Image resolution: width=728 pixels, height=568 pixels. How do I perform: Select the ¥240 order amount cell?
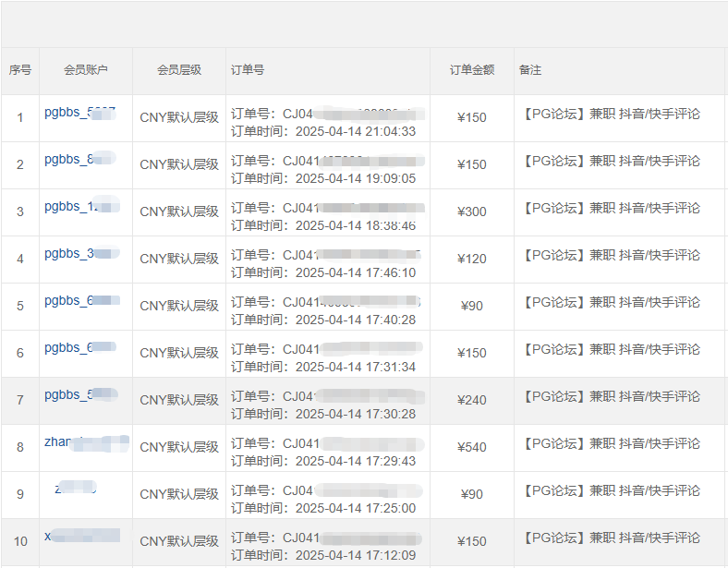tap(471, 401)
